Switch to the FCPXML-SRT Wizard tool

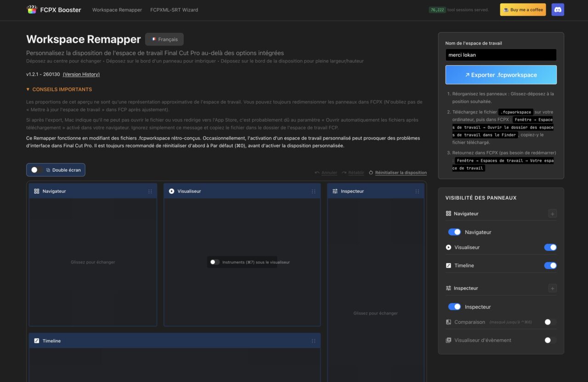pyautogui.click(x=174, y=9)
